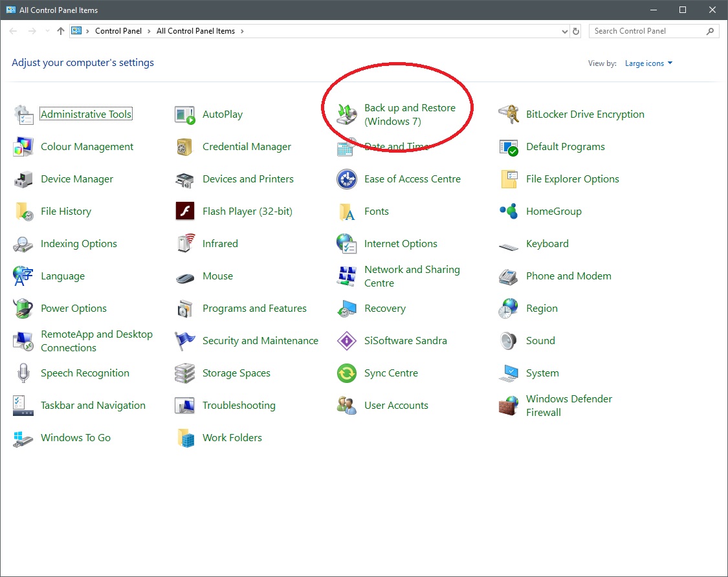
Task: Open Taskbar and Navigation link
Action: [93, 406]
